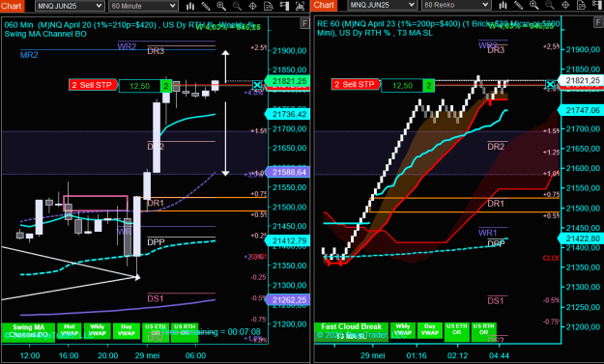Toggle Day VWAP button on left chart
The width and height of the screenshot is (604, 364).
click(127, 330)
